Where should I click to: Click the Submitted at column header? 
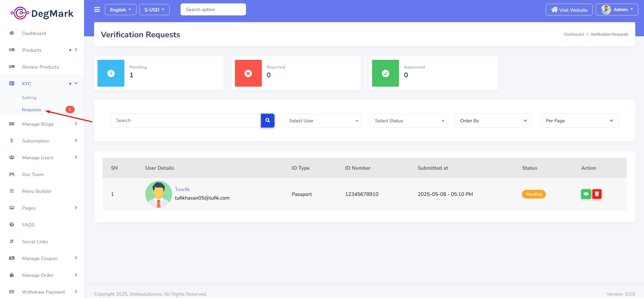point(433,168)
